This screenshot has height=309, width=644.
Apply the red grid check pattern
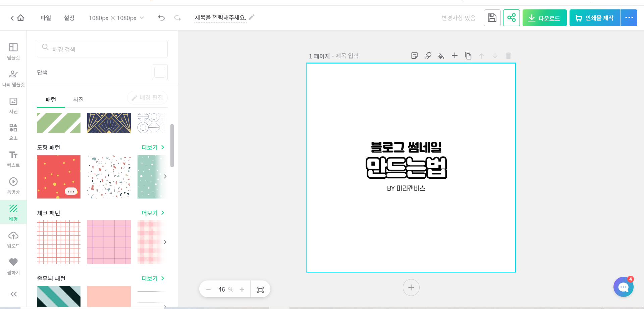(59, 242)
